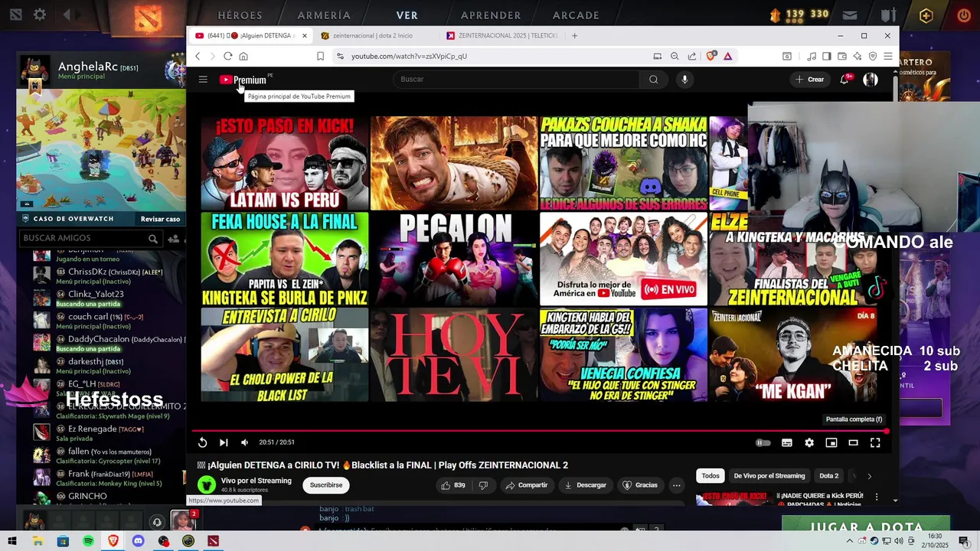Screen dimensions: 980x551
Task: Open the video's more actions ellipsis
Action: coord(676,485)
